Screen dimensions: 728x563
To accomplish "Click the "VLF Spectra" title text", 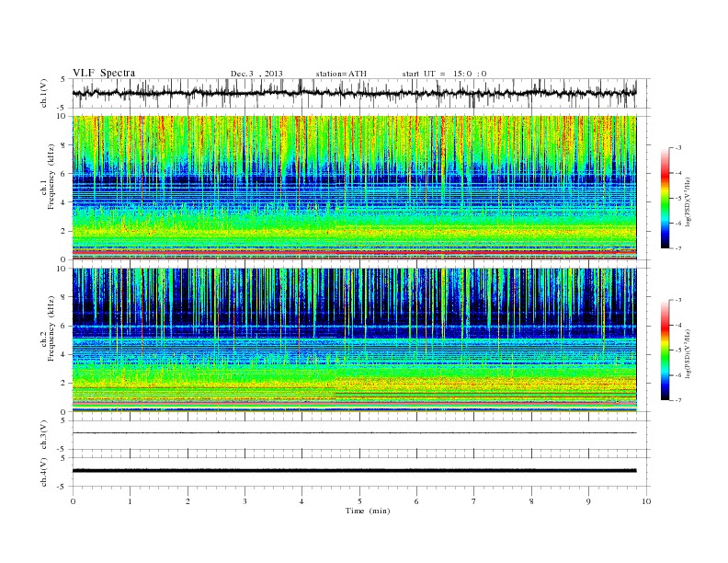I will click(x=104, y=73).
